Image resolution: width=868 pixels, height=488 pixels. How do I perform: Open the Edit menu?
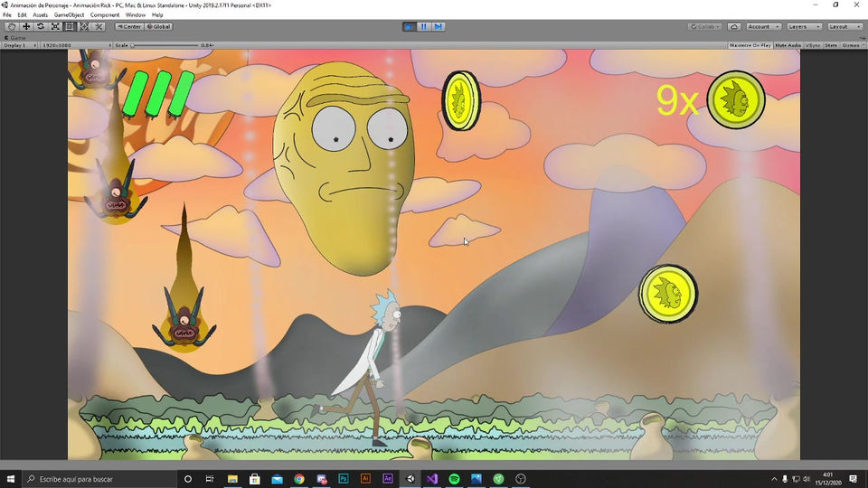[x=22, y=15]
